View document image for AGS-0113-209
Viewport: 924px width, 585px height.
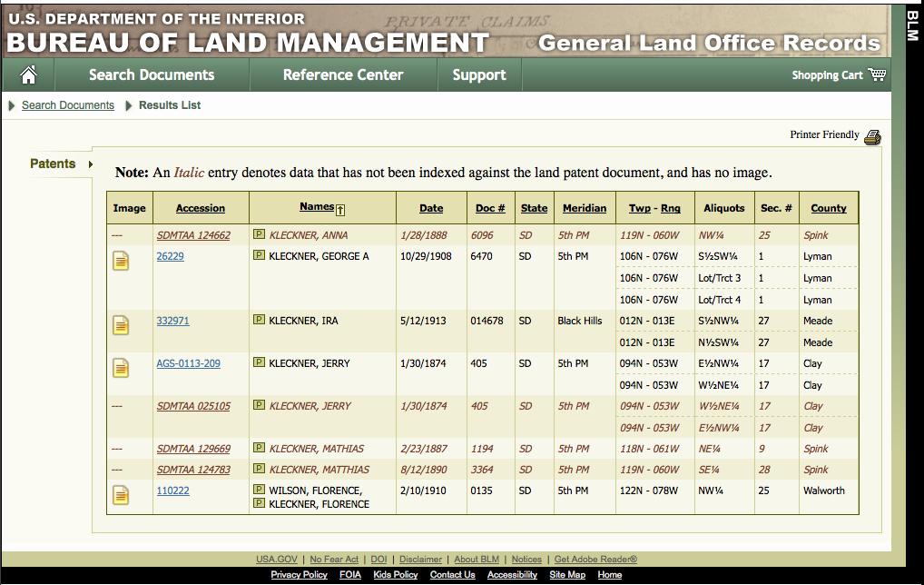[121, 368]
